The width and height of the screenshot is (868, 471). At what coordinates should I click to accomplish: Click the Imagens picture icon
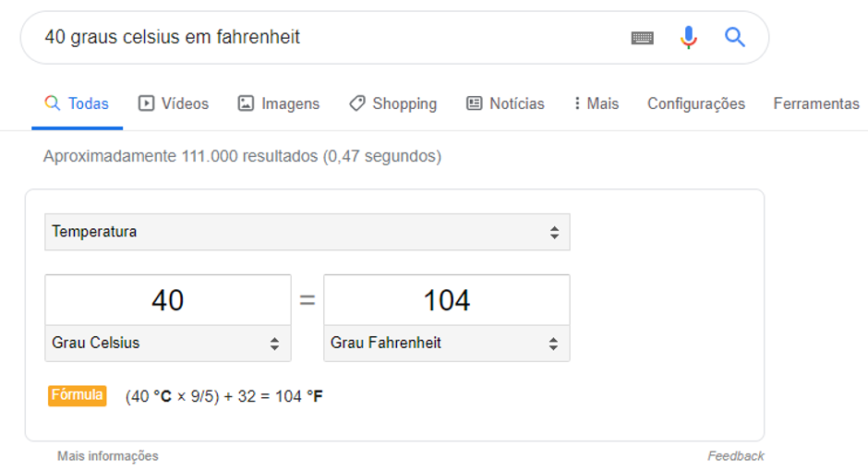pyautogui.click(x=246, y=103)
